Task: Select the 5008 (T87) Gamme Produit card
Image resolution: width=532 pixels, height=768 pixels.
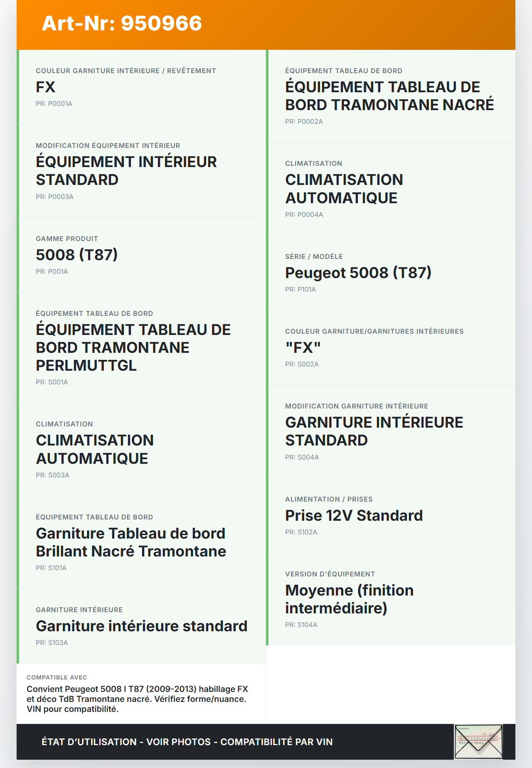Action: coord(141,255)
